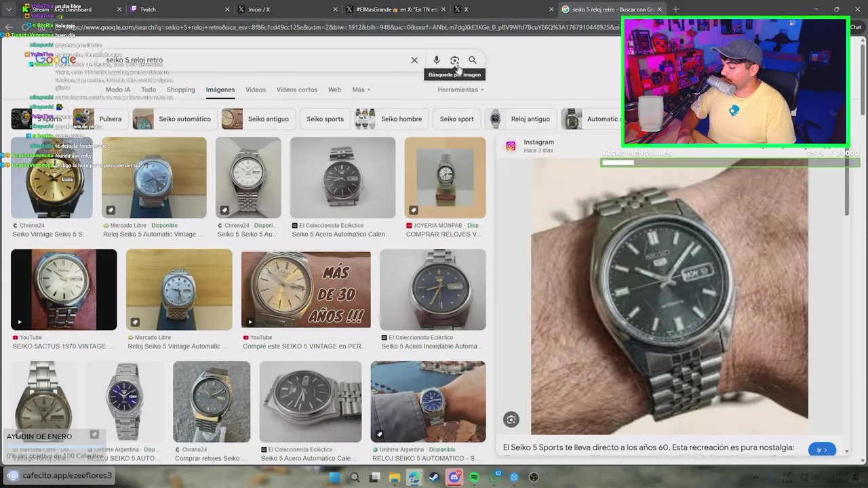Click the Google logo
Viewport: 868px width, 488px height.
coord(56,60)
